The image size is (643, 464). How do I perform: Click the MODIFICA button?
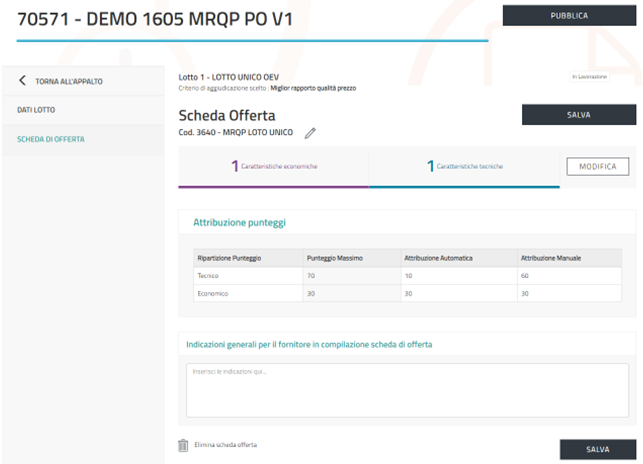pyautogui.click(x=597, y=166)
